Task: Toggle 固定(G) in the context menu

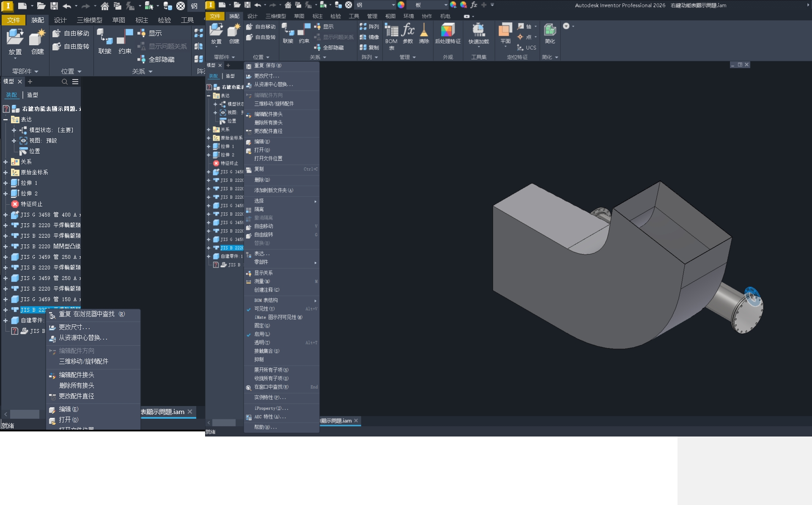Action: (x=281, y=326)
